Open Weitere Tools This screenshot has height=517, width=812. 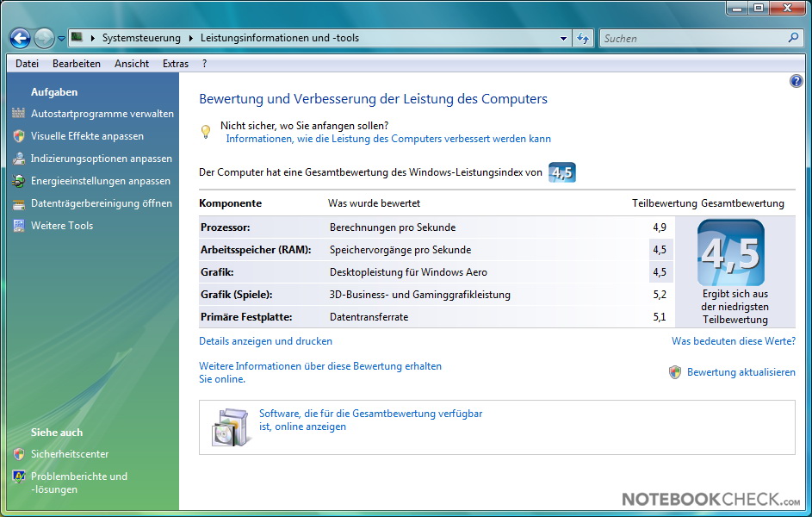click(62, 226)
